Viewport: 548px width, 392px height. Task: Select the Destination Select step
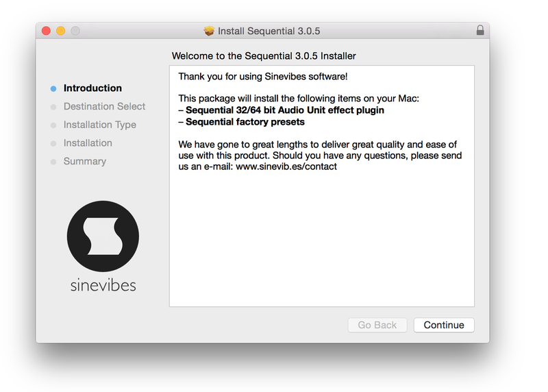(104, 106)
